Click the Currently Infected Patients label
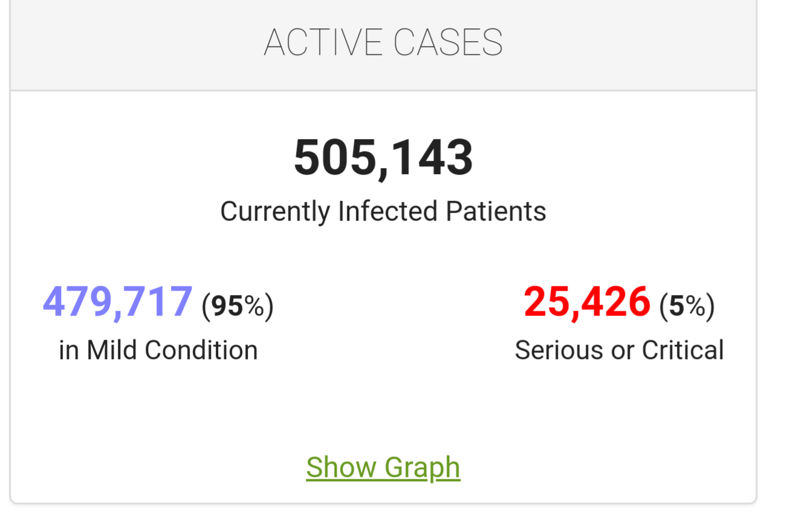This screenshot has width=799, height=532. pos(383,212)
